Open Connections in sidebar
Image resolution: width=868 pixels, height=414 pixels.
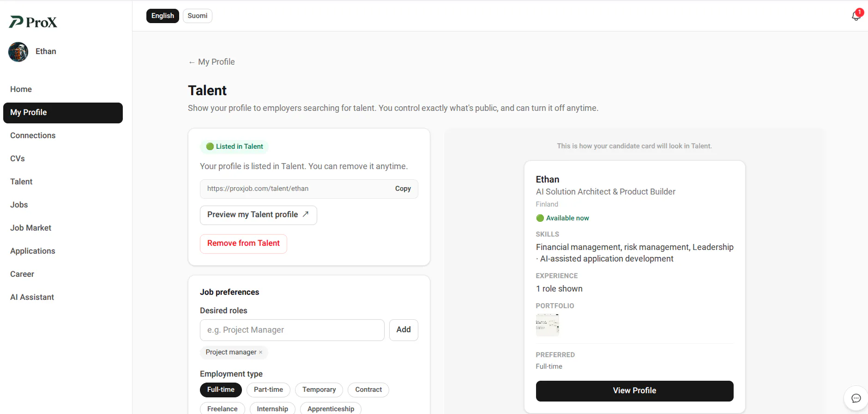63,135
